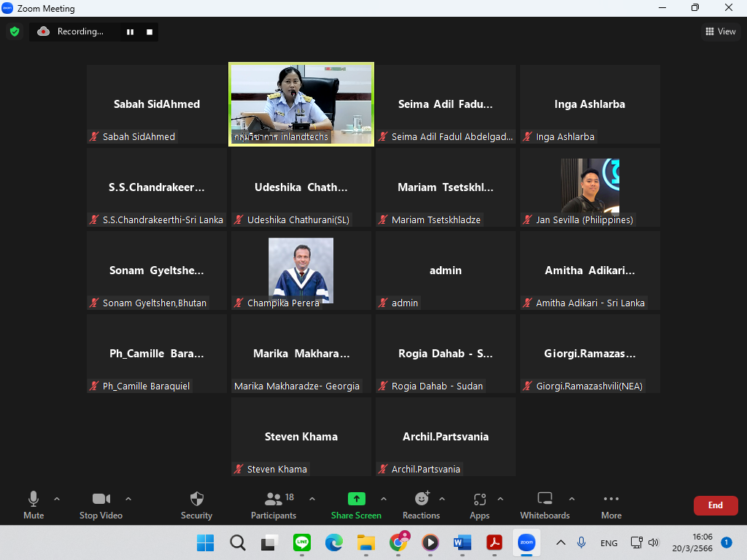Click Sabah SidAhmed's muted mic icon
Image resolution: width=747 pixels, height=560 pixels.
[x=94, y=136]
